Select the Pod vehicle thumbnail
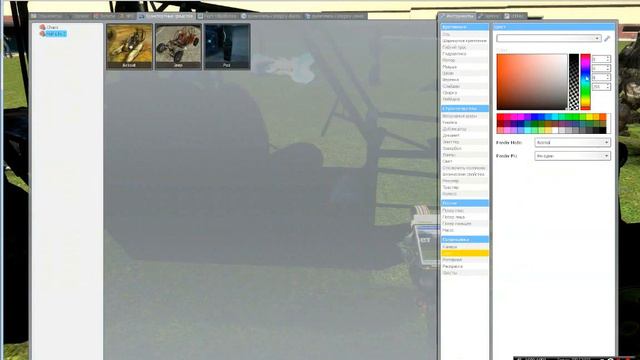 pyautogui.click(x=227, y=46)
